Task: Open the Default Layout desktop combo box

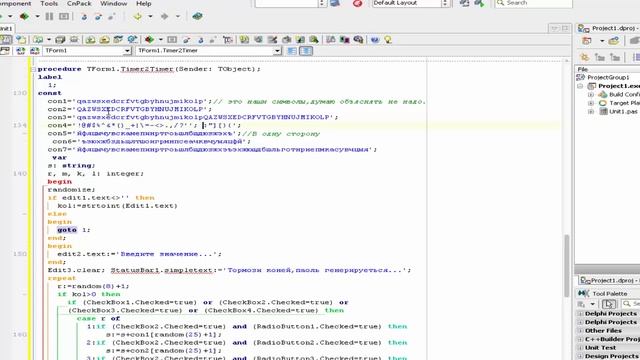Action: (x=411, y=3)
